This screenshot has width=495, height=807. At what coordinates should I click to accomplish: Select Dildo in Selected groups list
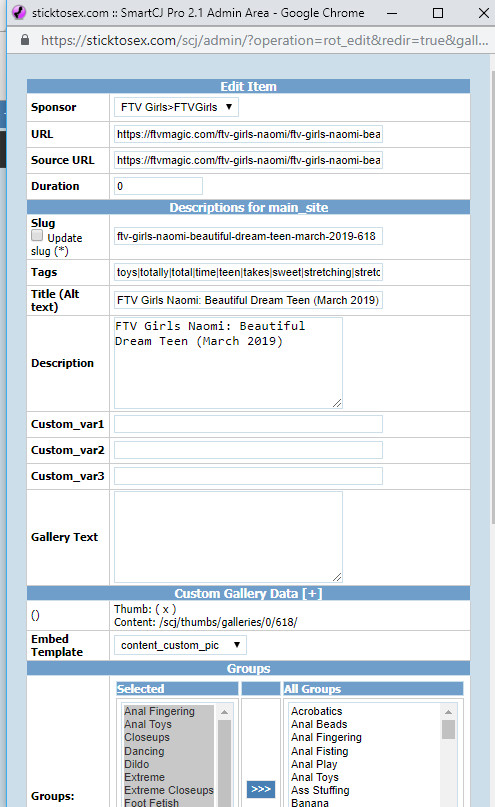click(x=136, y=764)
